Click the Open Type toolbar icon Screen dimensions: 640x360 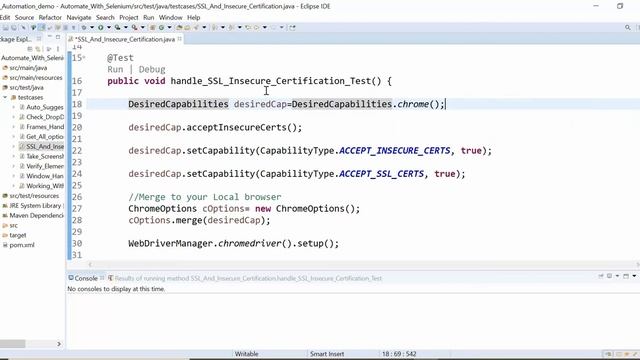179,27
